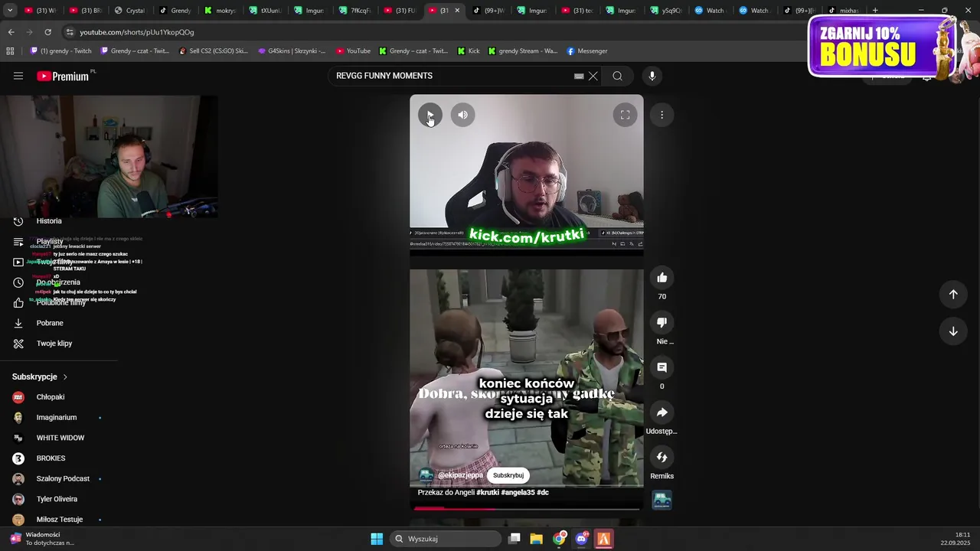This screenshot has width=980, height=551.
Task: Open Do obejrzenia watch later
Action: (58, 282)
